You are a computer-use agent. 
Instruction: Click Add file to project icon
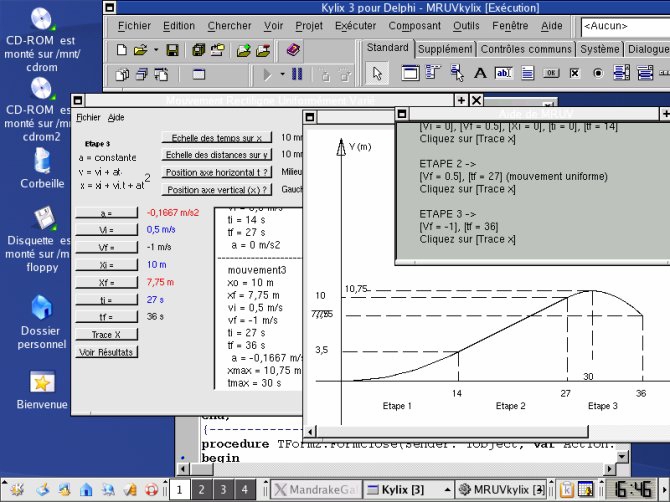[244, 50]
